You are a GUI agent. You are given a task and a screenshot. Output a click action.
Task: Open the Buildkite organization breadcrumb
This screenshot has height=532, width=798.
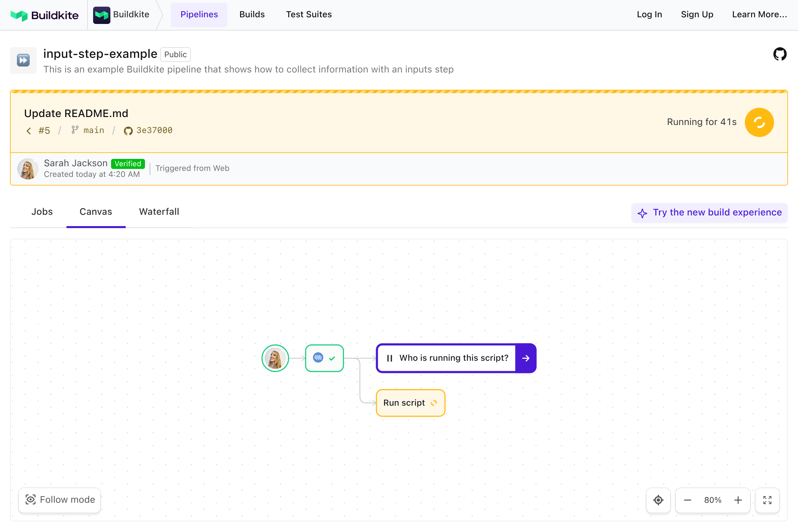(x=121, y=15)
